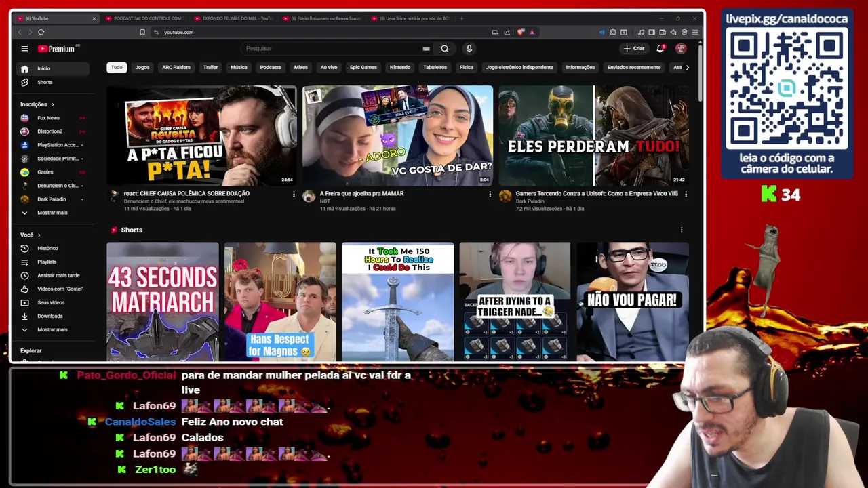Open Inscrições section chevron
This screenshot has width=868, height=488.
click(x=52, y=104)
